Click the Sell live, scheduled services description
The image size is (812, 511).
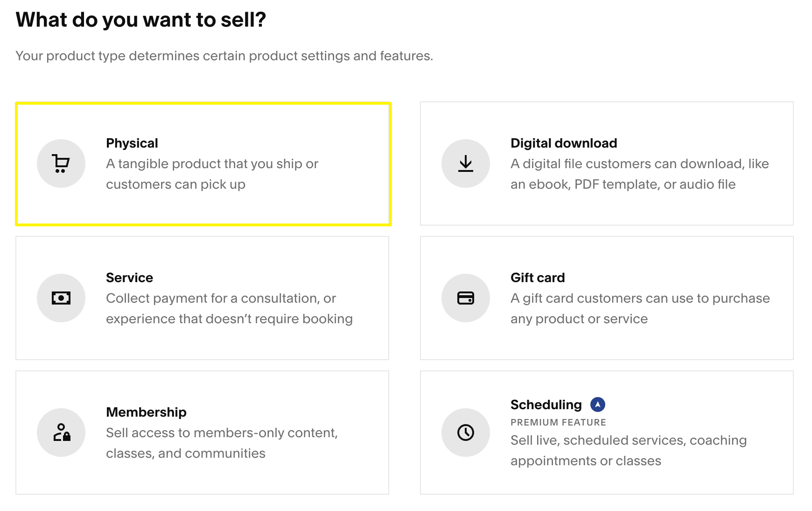628,450
